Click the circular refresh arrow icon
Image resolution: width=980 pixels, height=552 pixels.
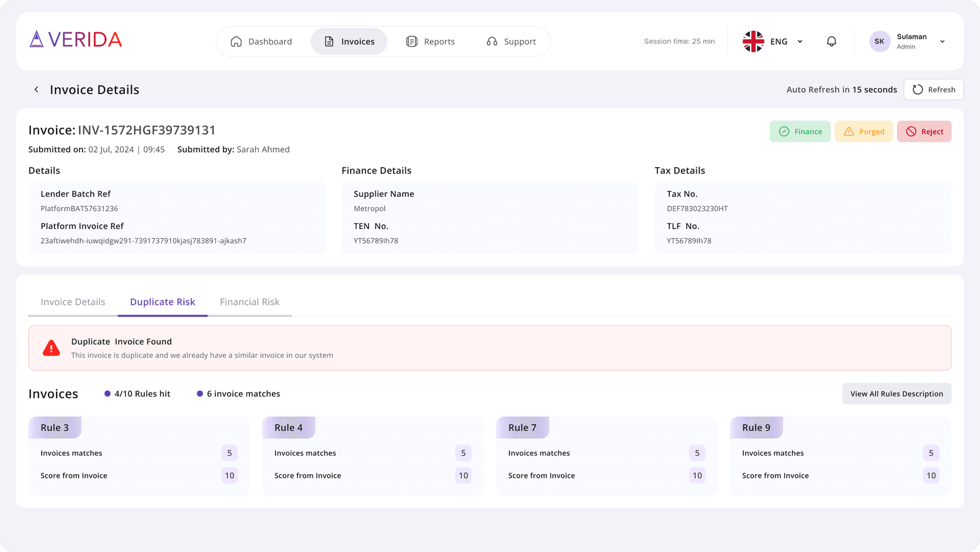[917, 89]
